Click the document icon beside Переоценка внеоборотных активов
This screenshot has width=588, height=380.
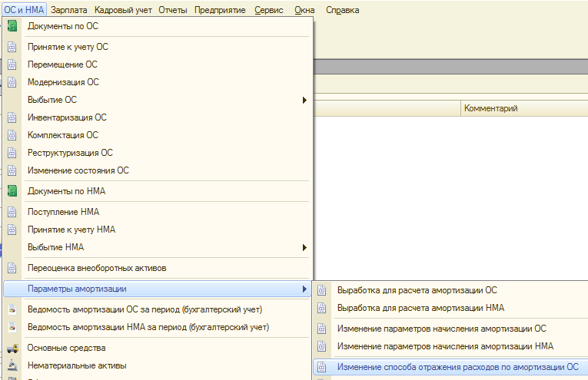click(x=12, y=268)
